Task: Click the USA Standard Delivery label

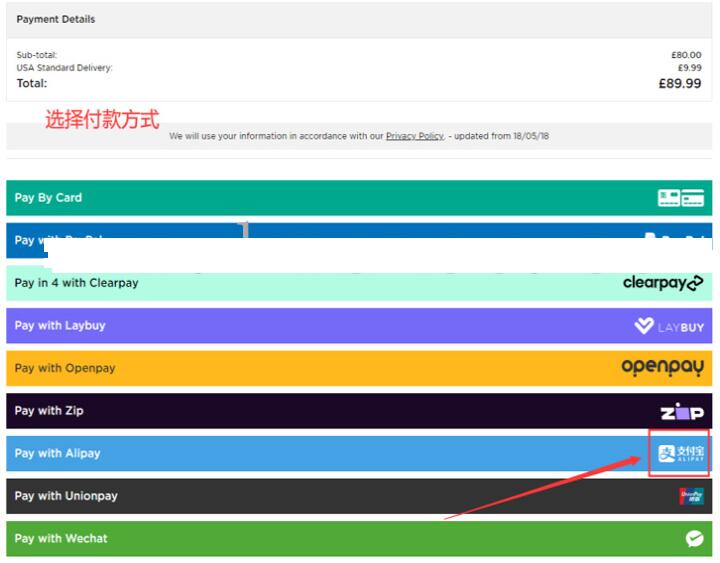Action: 64,68
